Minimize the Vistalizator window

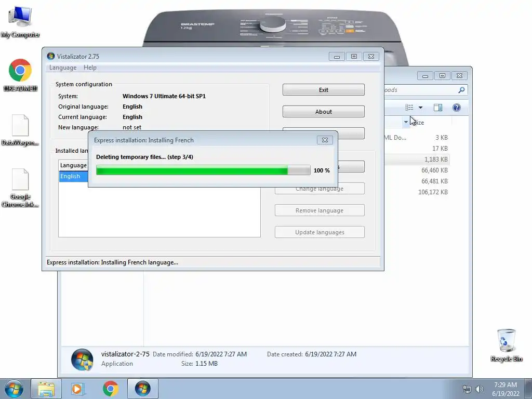tap(337, 56)
